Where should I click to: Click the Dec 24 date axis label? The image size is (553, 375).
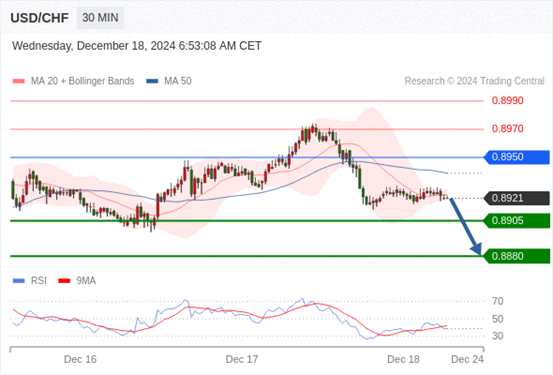click(x=467, y=359)
